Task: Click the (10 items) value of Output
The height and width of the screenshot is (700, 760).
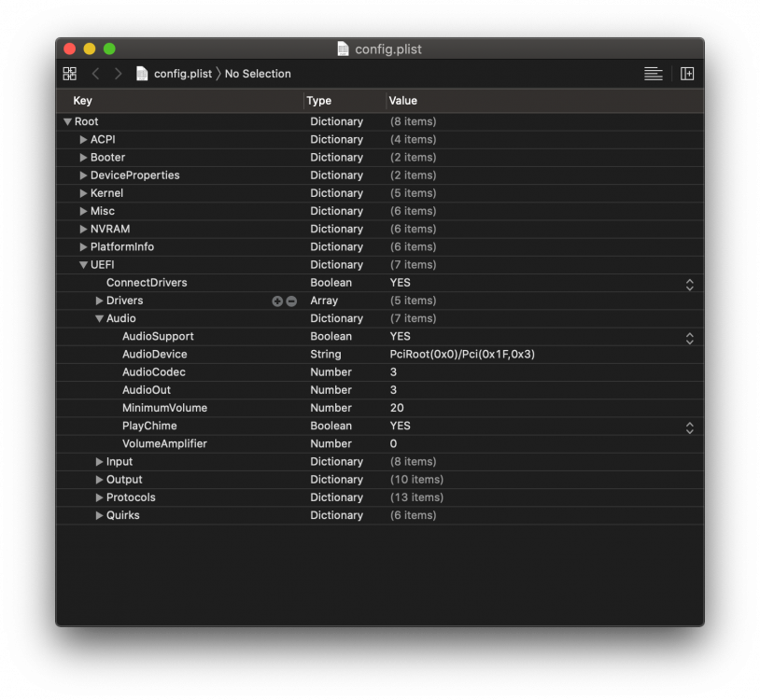Action: point(416,480)
